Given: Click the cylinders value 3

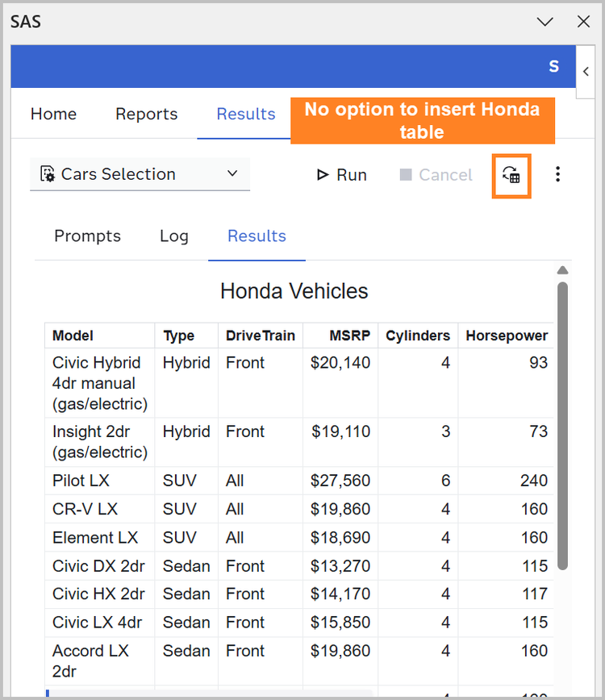Looking at the screenshot, I should [445, 431].
